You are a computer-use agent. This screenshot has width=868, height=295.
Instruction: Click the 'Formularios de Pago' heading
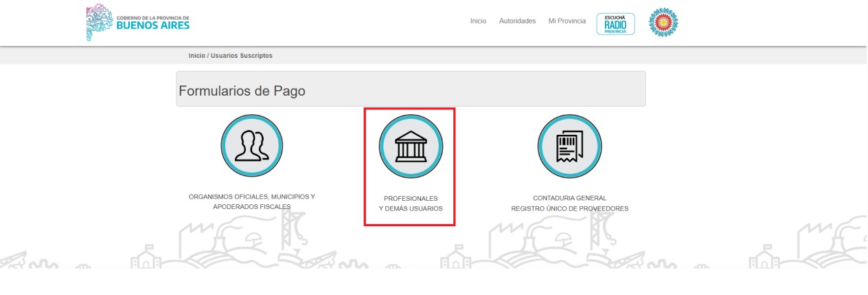pyautogui.click(x=242, y=91)
